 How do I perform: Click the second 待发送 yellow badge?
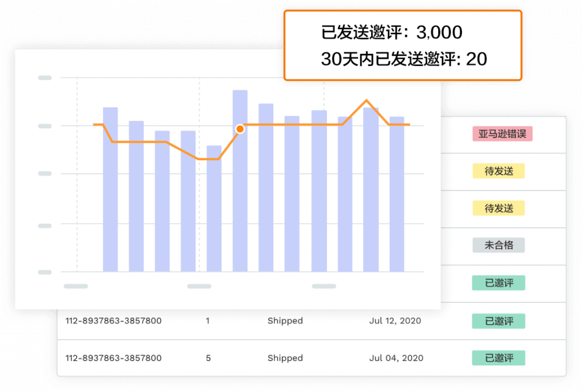click(x=498, y=208)
